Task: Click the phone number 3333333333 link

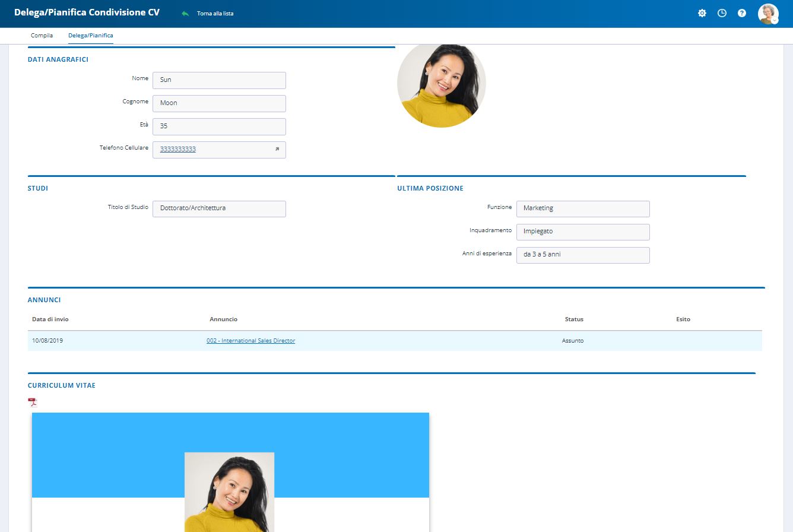Action: tap(178, 150)
